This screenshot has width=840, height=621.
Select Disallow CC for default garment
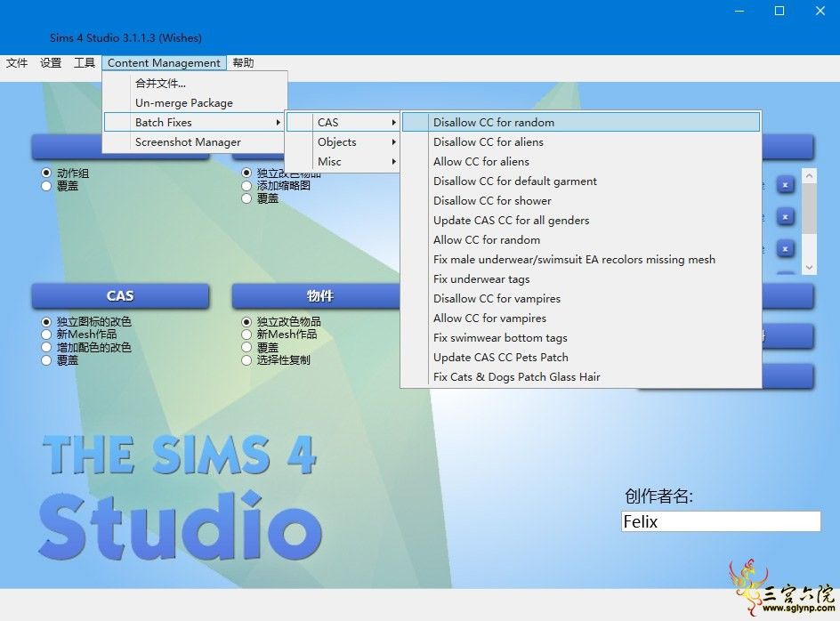(x=581, y=181)
